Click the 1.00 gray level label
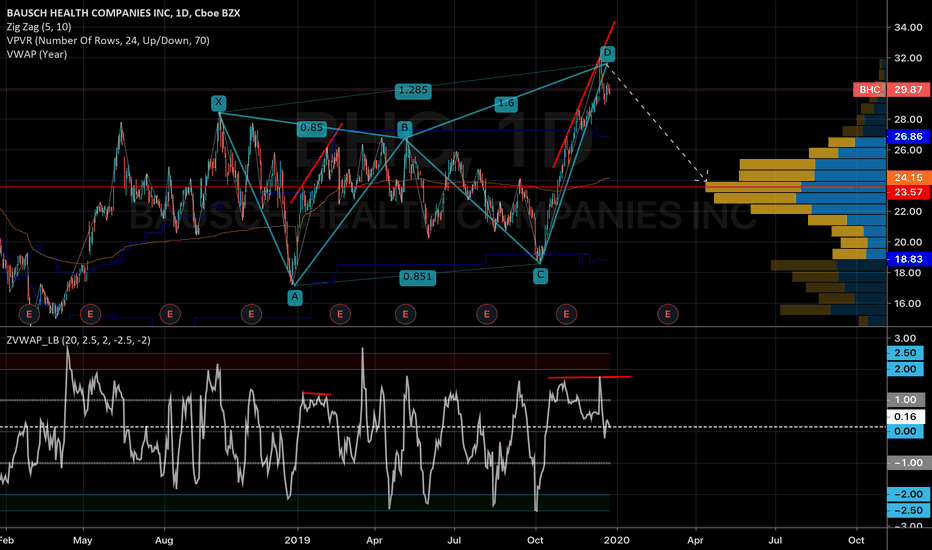The height and width of the screenshot is (550, 932). (x=905, y=400)
